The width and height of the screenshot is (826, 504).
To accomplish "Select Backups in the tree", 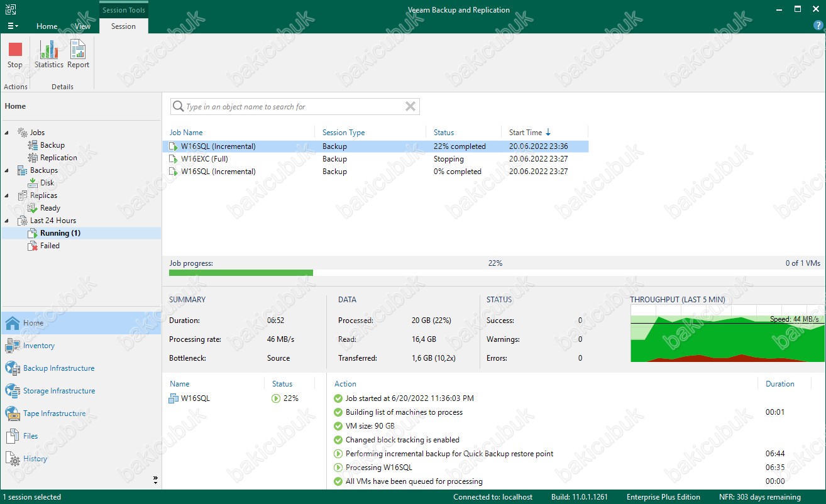I will point(43,170).
